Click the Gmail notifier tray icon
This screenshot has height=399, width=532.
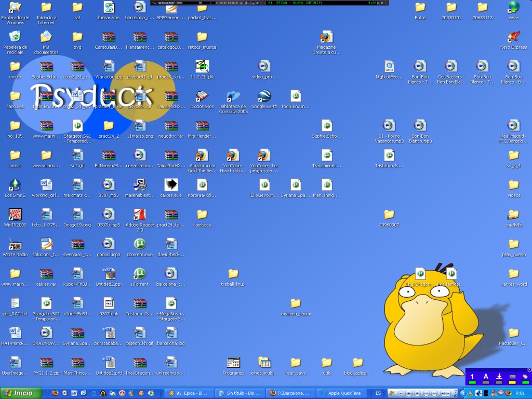click(501, 393)
